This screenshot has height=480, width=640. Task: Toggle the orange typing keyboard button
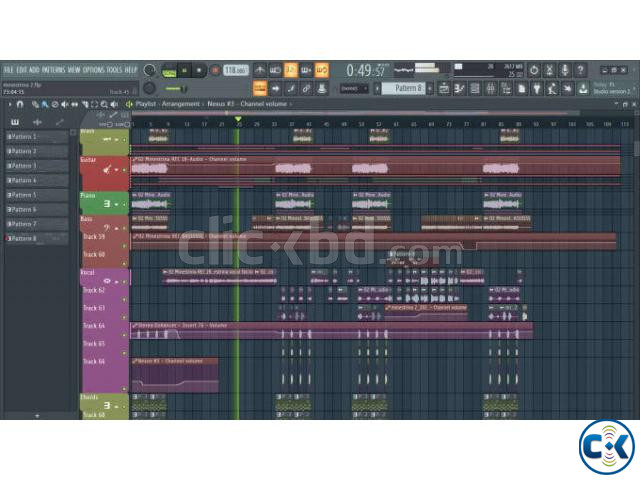click(260, 88)
